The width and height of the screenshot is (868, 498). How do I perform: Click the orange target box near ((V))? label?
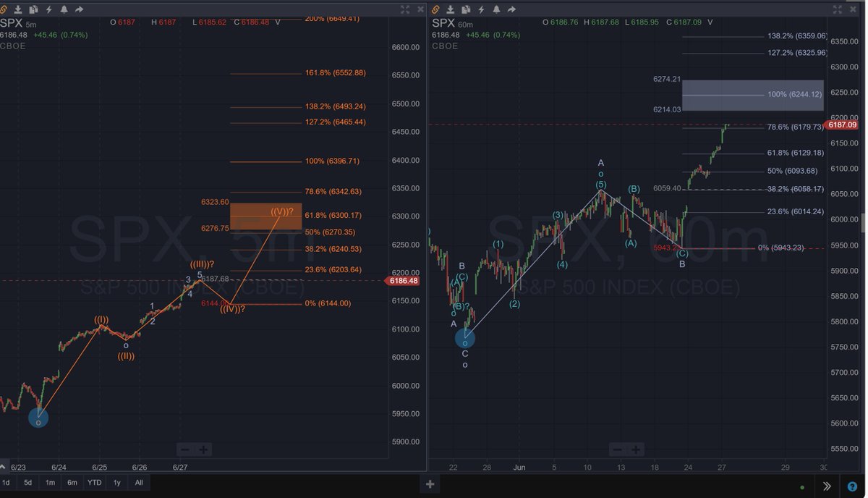[x=265, y=216]
